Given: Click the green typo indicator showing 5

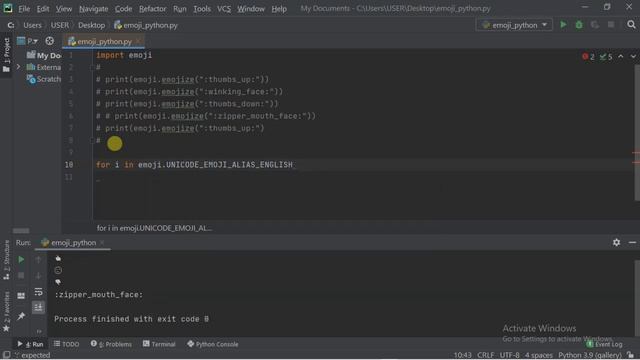Looking at the screenshot, I should 606,57.
